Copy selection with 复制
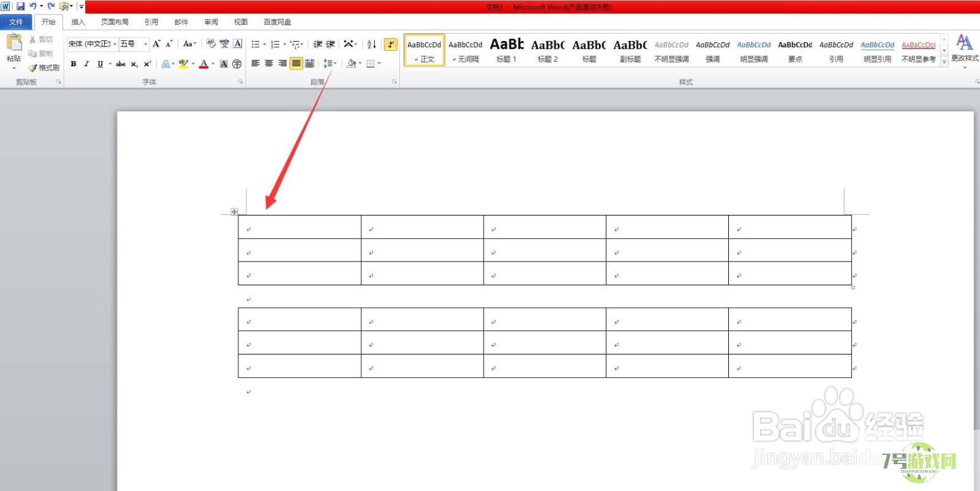Screen dimensions: 980x491 pyautogui.click(x=41, y=53)
